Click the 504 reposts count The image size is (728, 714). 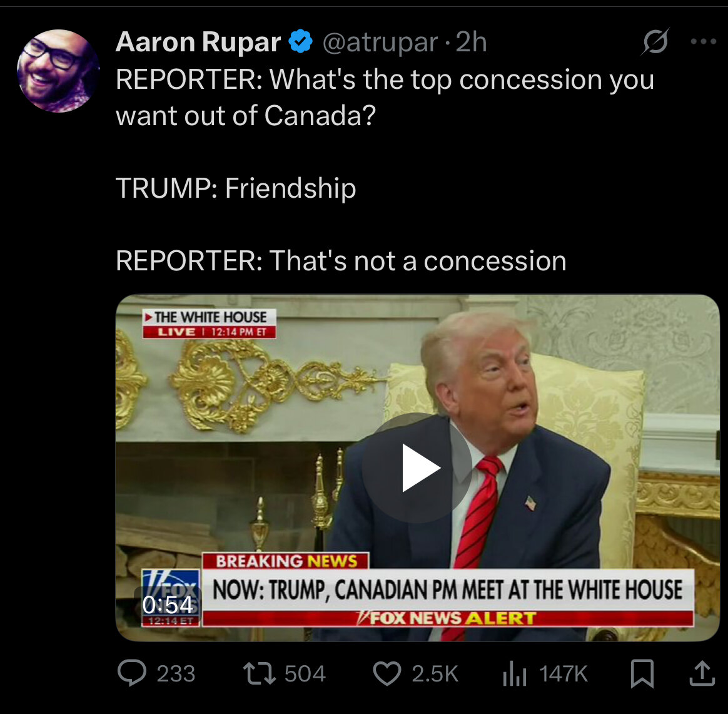point(305,673)
